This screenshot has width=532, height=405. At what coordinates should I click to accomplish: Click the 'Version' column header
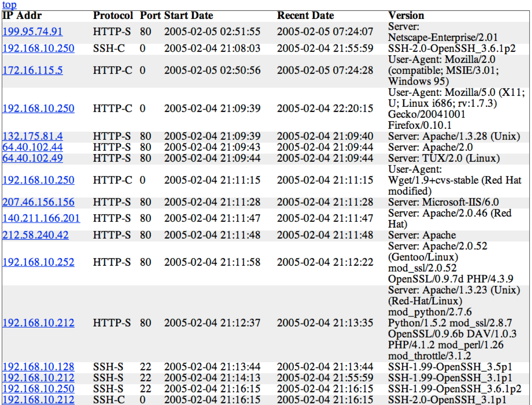pyautogui.click(x=406, y=16)
